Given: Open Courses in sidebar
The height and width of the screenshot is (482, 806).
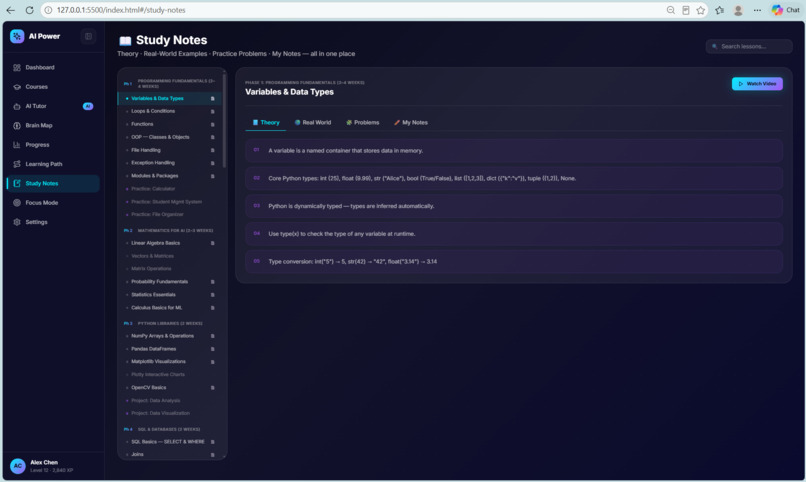Looking at the screenshot, I should [x=53, y=87].
